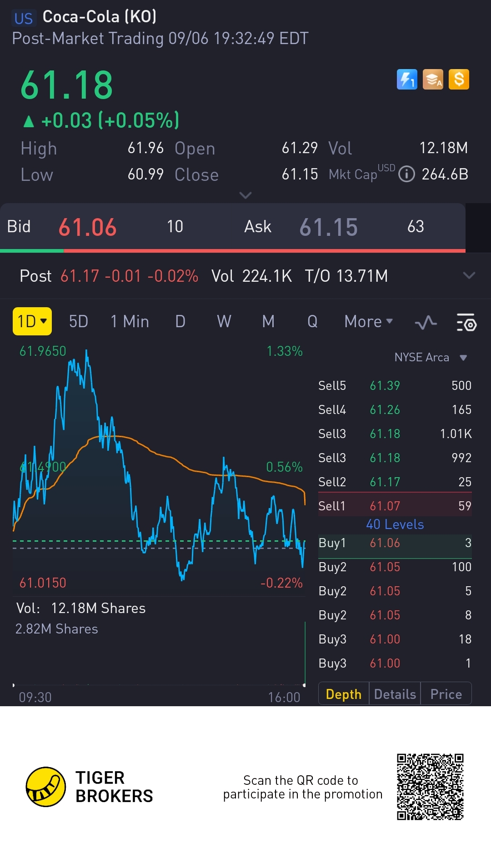
Task: Tap the bid/ask ratio bar
Action: coord(233,250)
